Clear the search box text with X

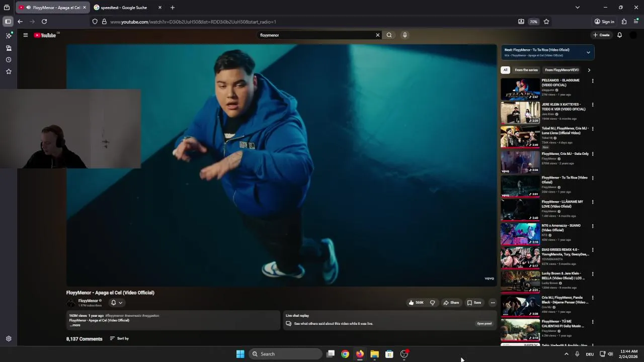coord(377,35)
